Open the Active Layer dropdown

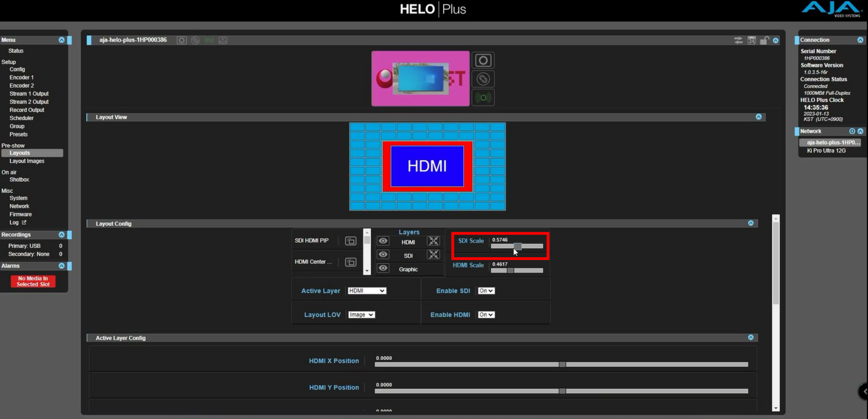(x=367, y=291)
